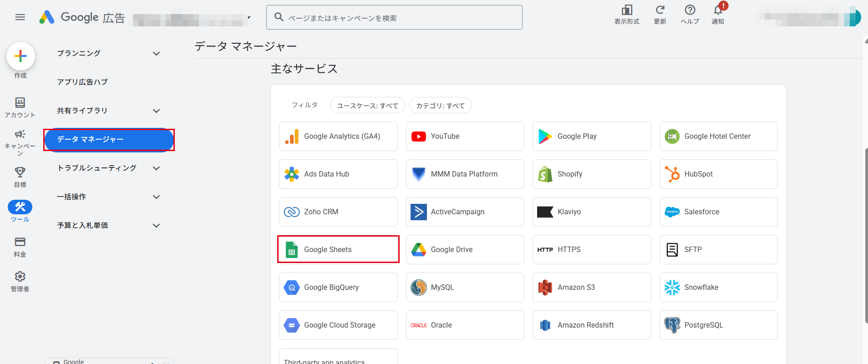This screenshot has height=364, width=868.
Task: Select the HubSpot service card
Action: point(718,174)
